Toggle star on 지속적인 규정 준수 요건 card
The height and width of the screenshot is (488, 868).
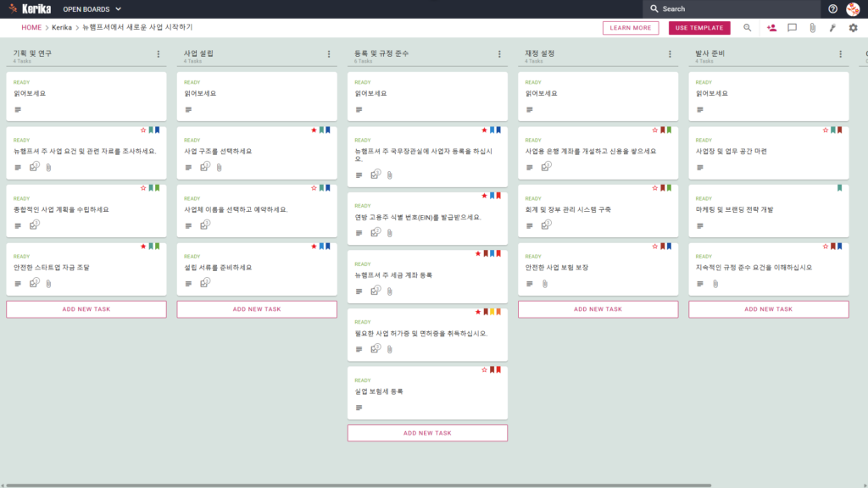[x=826, y=247]
